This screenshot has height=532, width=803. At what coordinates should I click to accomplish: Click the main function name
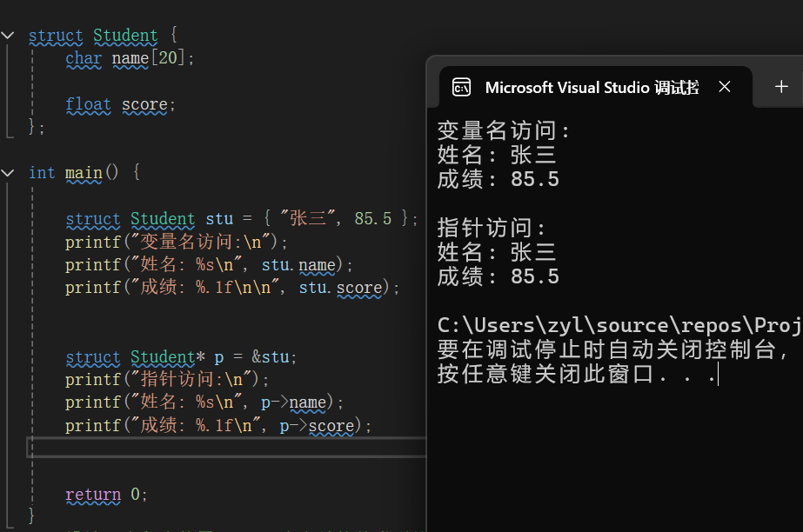click(84, 172)
